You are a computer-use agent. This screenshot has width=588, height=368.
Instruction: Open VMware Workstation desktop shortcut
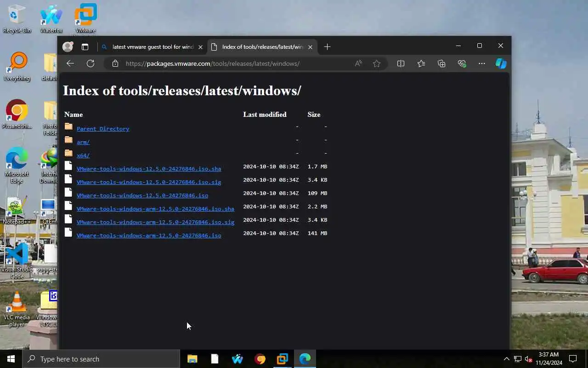[86, 19]
